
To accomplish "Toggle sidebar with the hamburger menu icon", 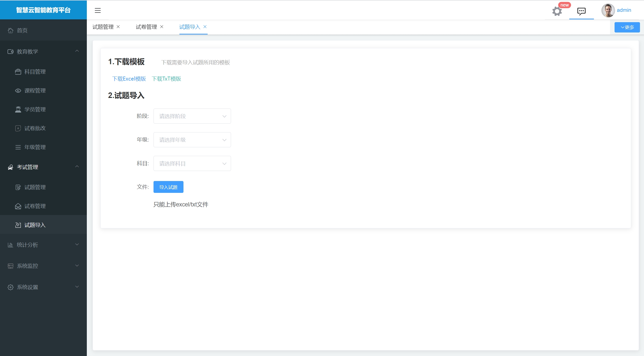I will 98,10.
